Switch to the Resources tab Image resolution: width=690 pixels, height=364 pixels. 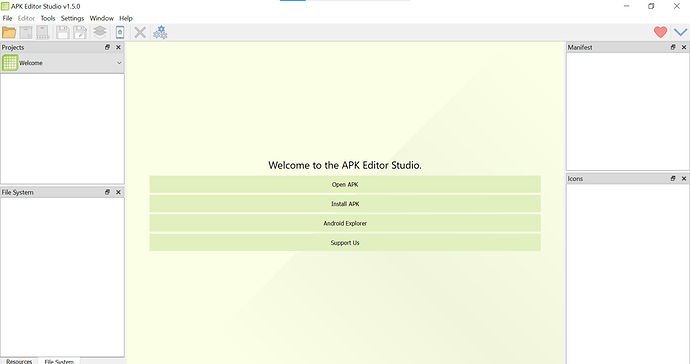19,361
